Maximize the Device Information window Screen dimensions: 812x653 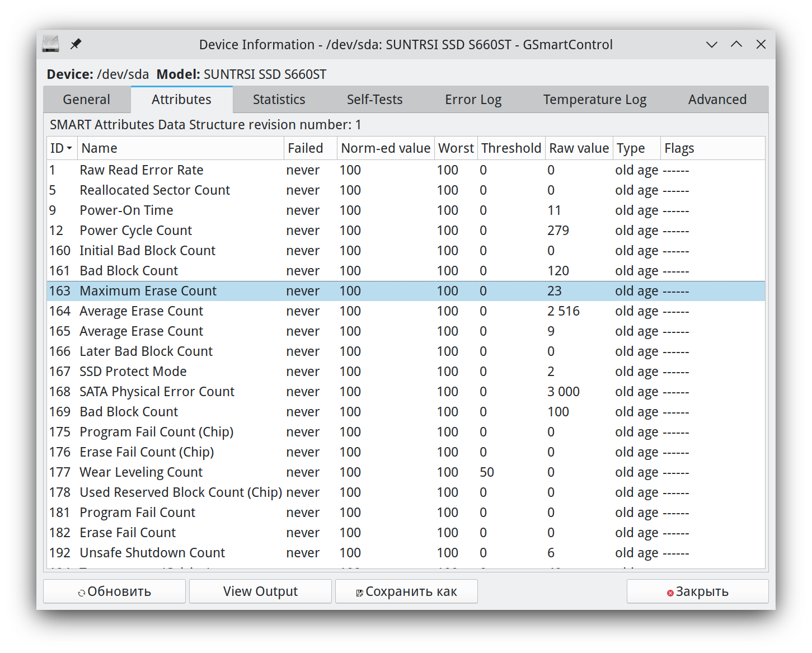click(x=736, y=45)
